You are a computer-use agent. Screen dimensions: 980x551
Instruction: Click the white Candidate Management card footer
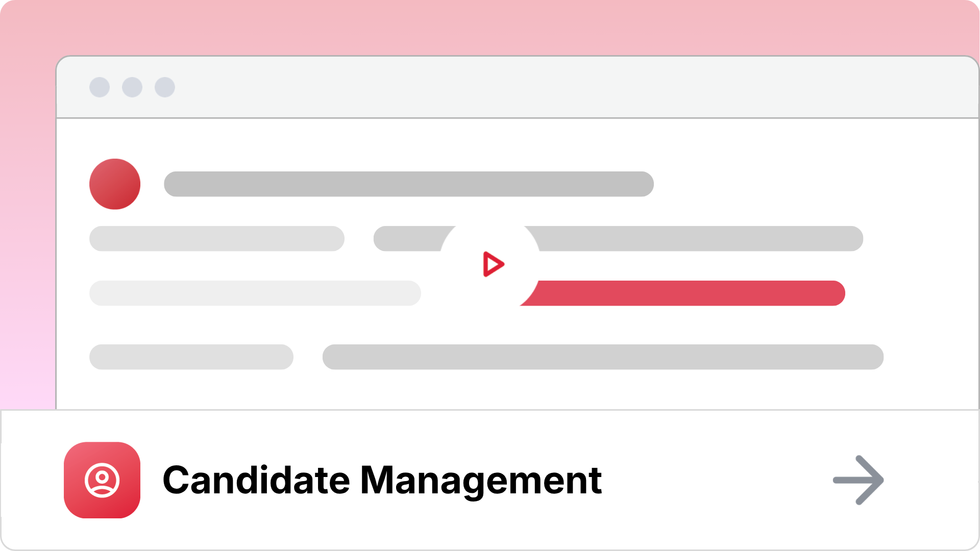pos(490,480)
